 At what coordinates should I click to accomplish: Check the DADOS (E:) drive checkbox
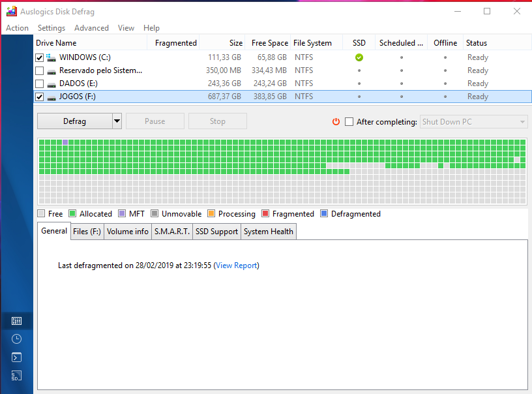coord(40,83)
